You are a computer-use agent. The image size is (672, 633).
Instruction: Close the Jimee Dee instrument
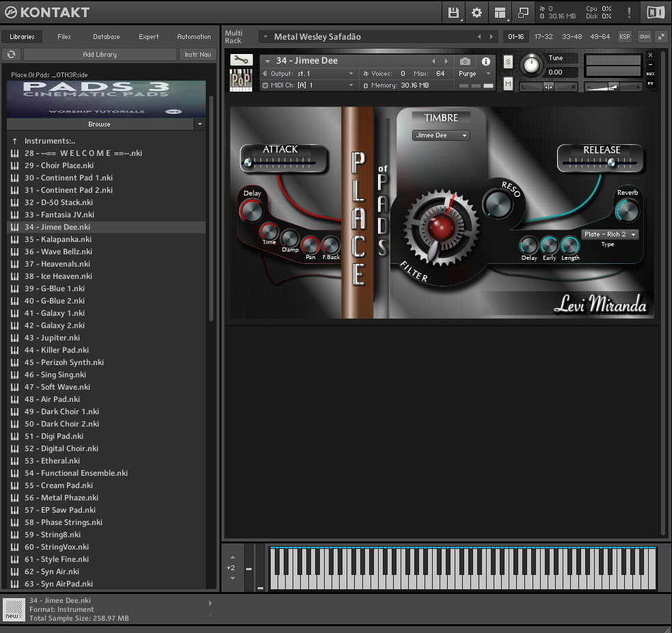[x=651, y=55]
